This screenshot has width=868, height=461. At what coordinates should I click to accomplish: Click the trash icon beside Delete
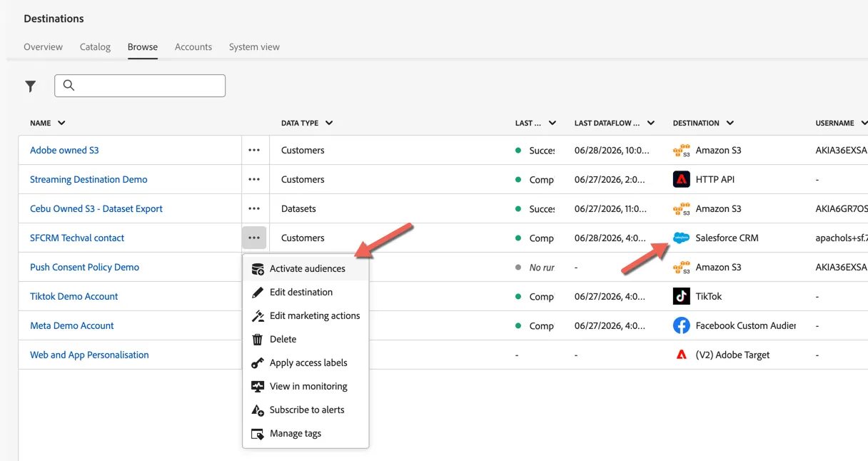pyautogui.click(x=258, y=340)
